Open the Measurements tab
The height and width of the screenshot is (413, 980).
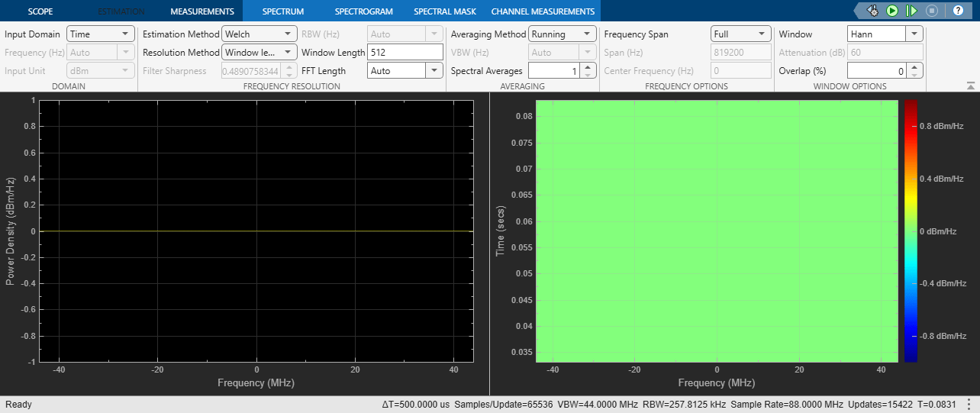[202, 11]
